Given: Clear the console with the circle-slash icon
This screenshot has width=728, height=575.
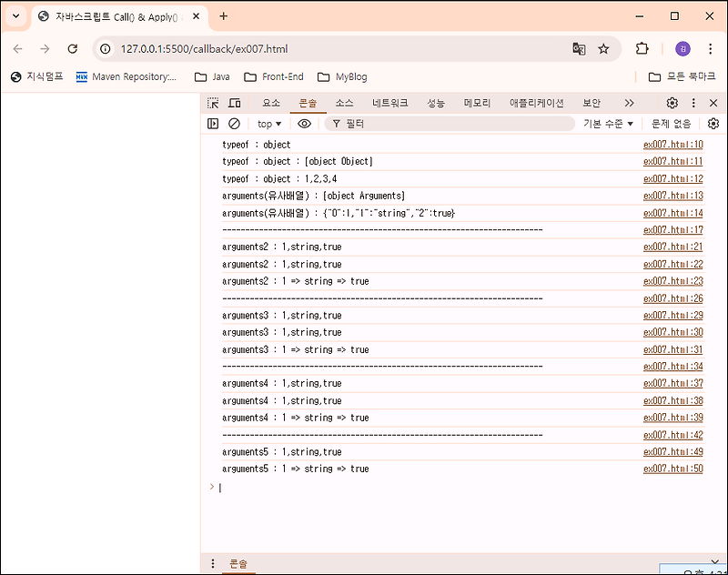Looking at the screenshot, I should pyautogui.click(x=234, y=123).
